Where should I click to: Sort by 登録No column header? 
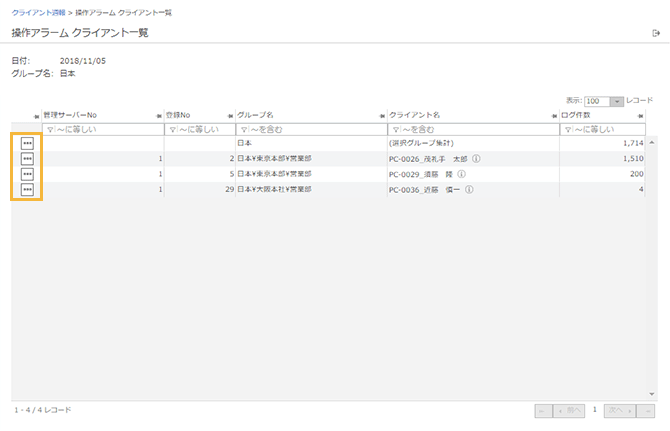[x=179, y=115]
